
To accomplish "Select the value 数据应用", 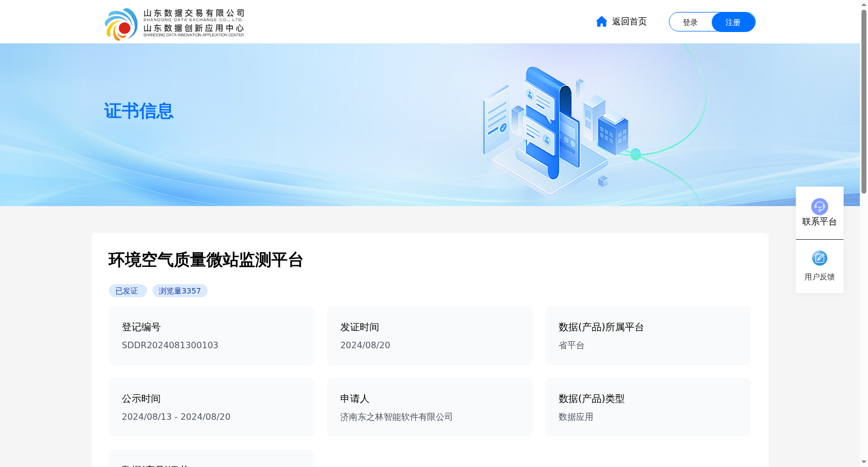I will point(576,417).
